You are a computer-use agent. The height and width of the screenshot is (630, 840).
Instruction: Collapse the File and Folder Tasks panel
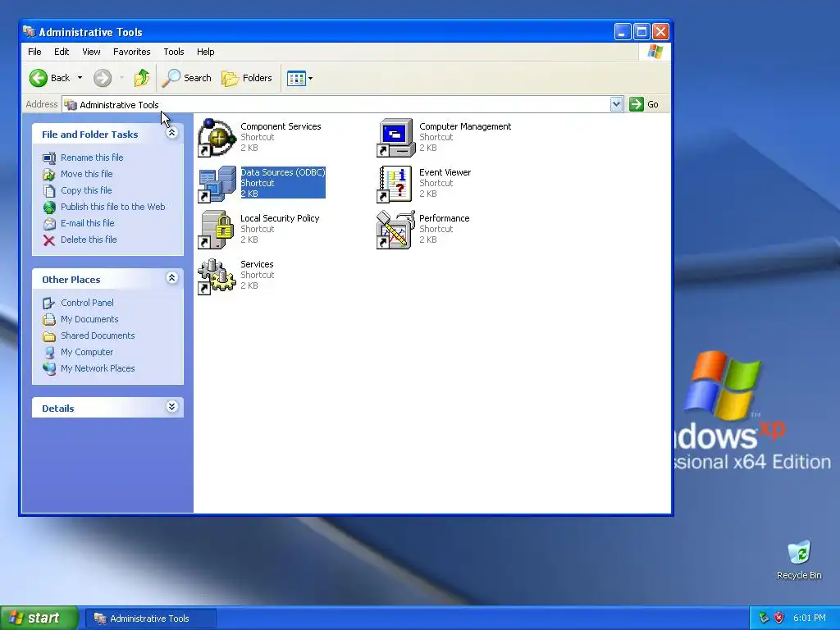point(171,134)
